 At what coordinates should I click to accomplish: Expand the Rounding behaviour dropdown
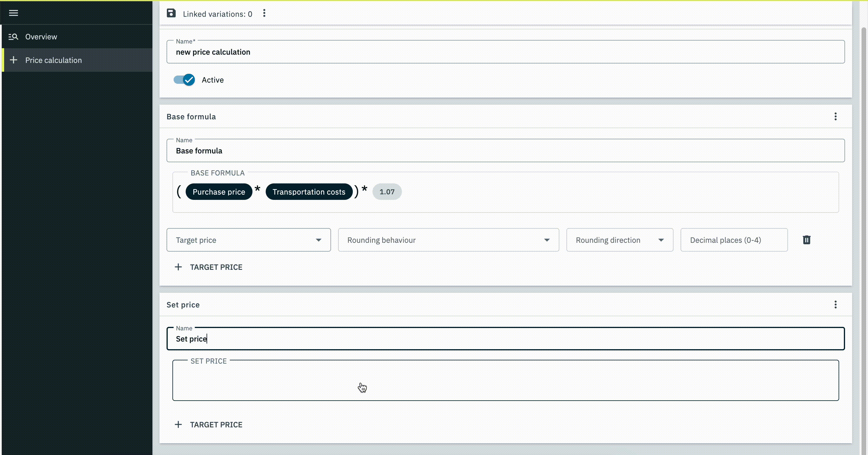tap(448, 240)
